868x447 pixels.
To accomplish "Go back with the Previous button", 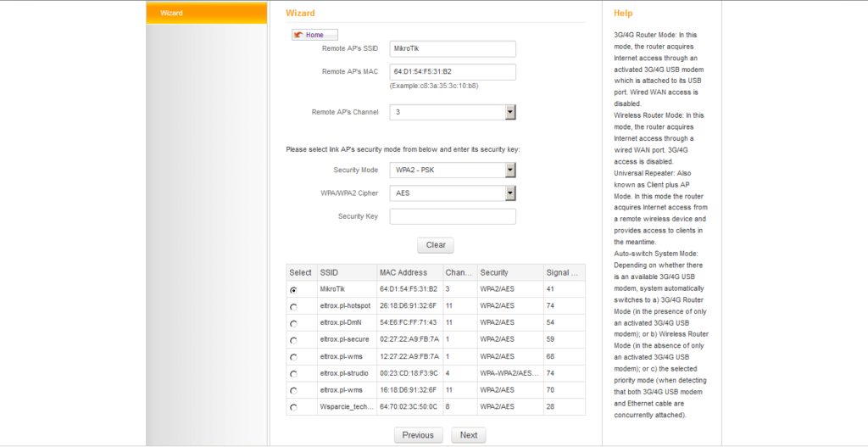I will [x=418, y=435].
